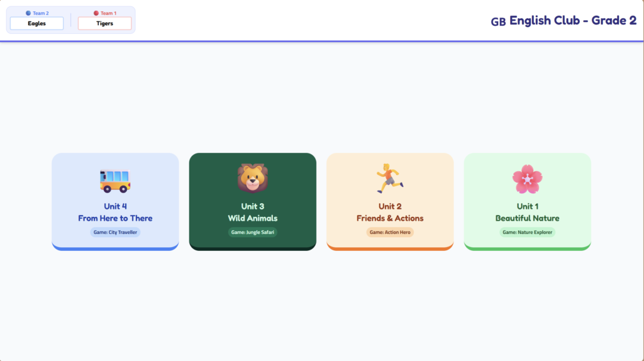Select the Friends & Actions title
Viewport: 644px width, 361px height.
point(390,218)
